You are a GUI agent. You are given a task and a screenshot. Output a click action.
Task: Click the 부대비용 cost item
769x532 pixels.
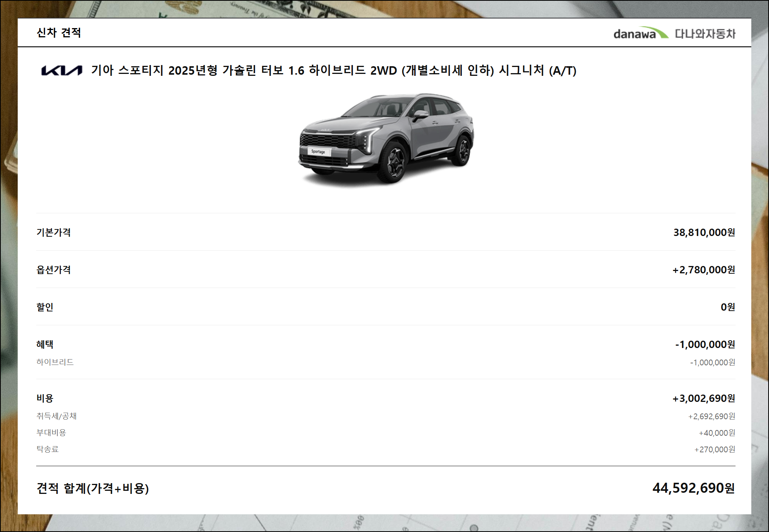(51, 432)
